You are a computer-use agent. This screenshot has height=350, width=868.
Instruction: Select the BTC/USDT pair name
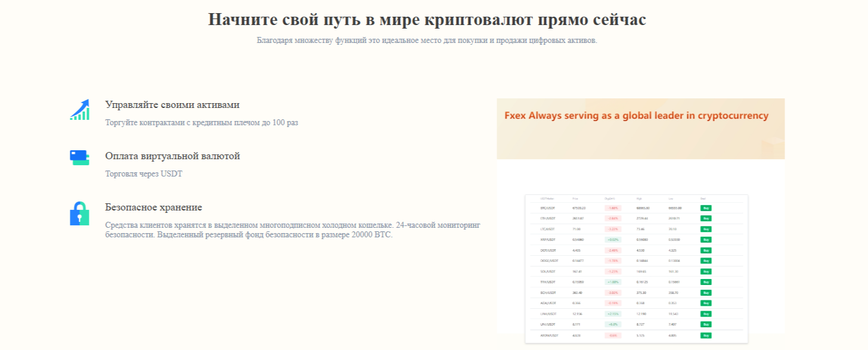pyautogui.click(x=548, y=208)
